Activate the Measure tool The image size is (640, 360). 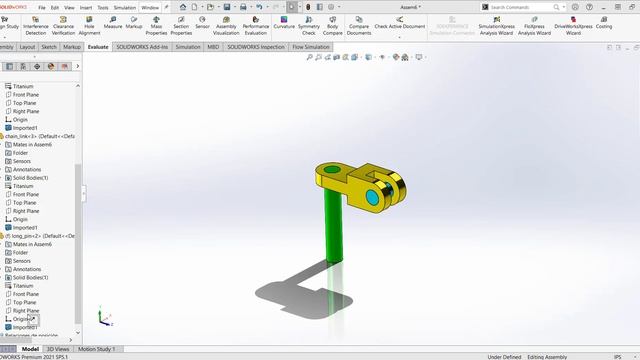pos(113,23)
